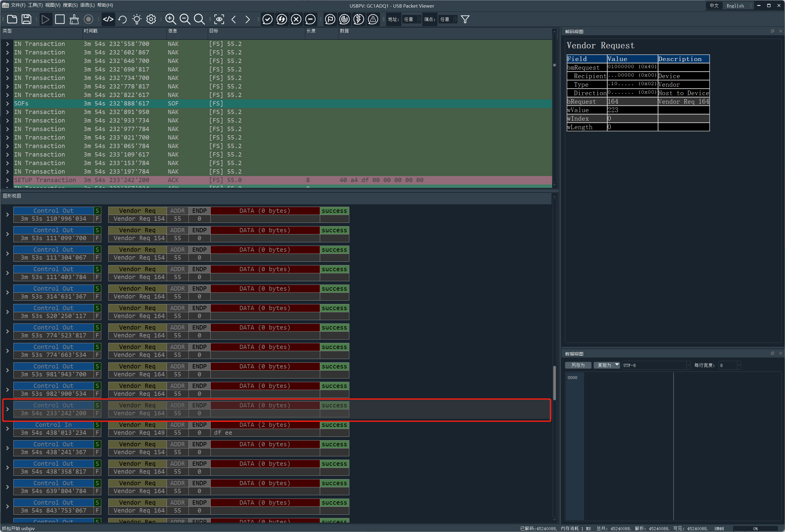Click the filter funnel icon
This screenshot has height=532, width=785.
[x=465, y=19]
